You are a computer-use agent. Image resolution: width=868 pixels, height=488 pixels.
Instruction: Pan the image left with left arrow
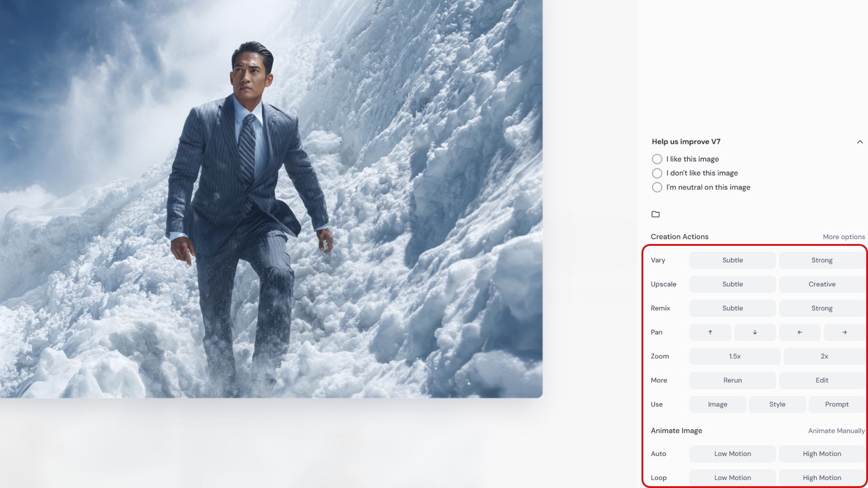pyautogui.click(x=799, y=332)
